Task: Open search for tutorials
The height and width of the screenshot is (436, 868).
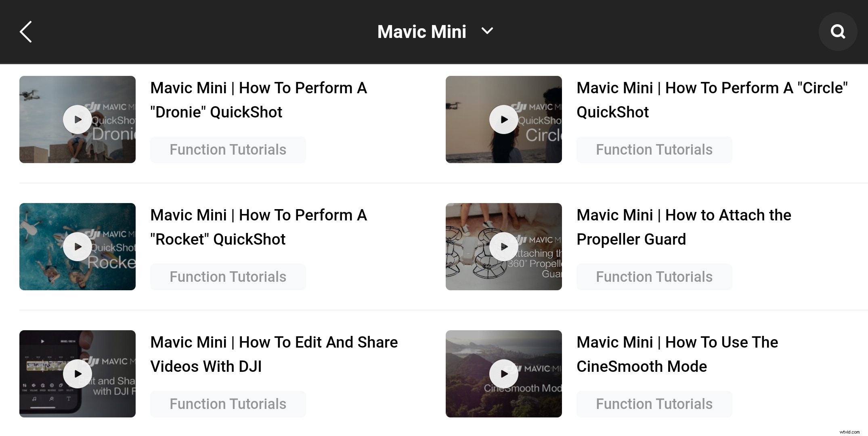Action: tap(838, 31)
